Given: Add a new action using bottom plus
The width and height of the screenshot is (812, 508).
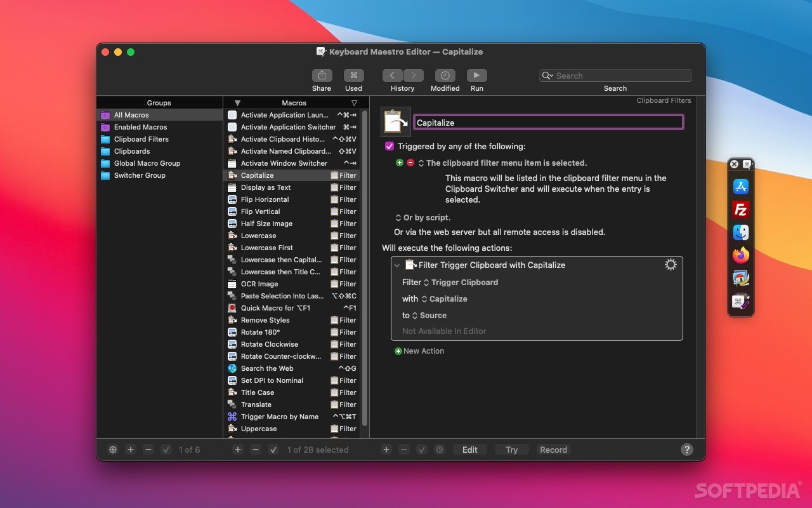Looking at the screenshot, I should 386,450.
